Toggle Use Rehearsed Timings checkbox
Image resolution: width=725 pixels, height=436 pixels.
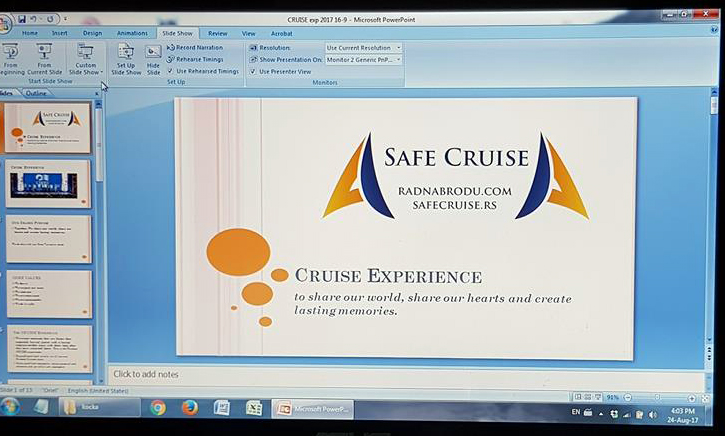click(170, 71)
